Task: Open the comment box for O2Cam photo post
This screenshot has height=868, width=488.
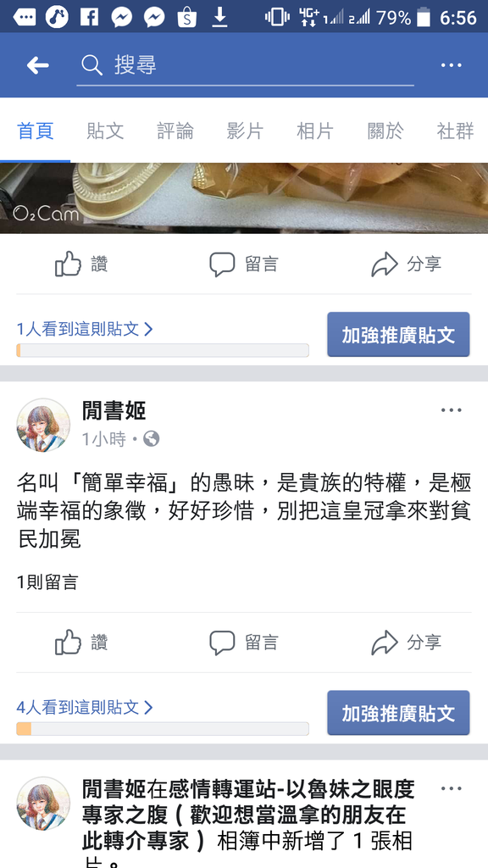Action: tap(243, 264)
